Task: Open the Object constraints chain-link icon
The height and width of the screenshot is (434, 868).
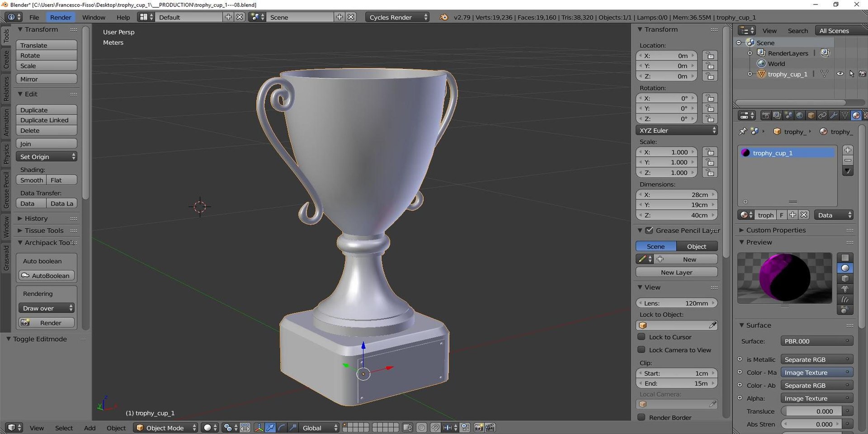Action: point(822,116)
